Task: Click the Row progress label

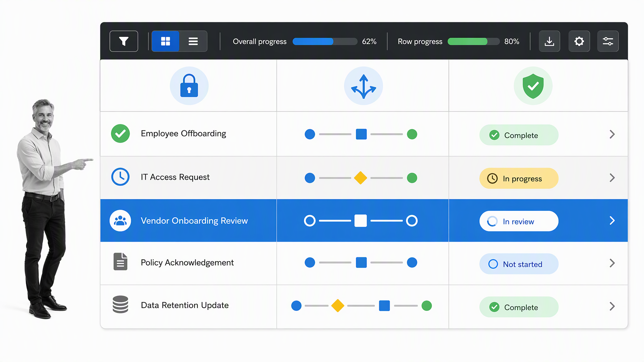Action: (420, 42)
